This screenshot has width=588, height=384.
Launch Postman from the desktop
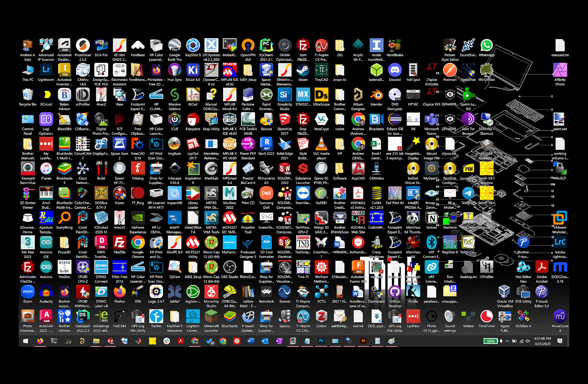(450, 72)
